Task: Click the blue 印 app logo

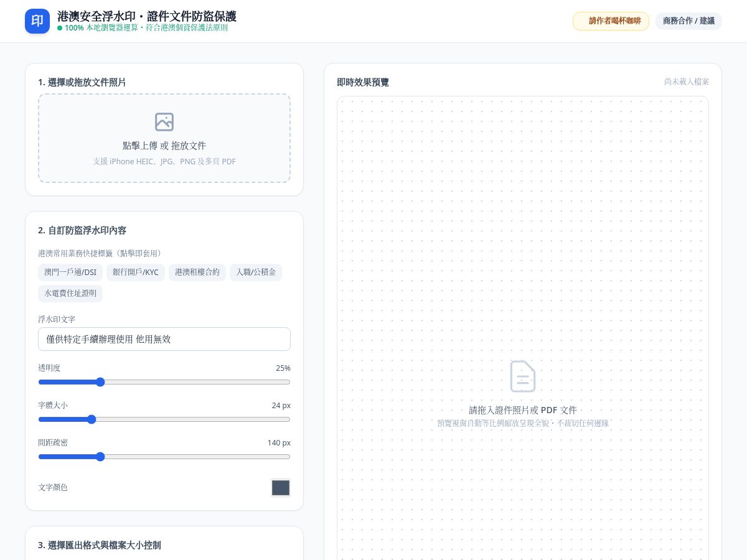Action: (x=37, y=21)
